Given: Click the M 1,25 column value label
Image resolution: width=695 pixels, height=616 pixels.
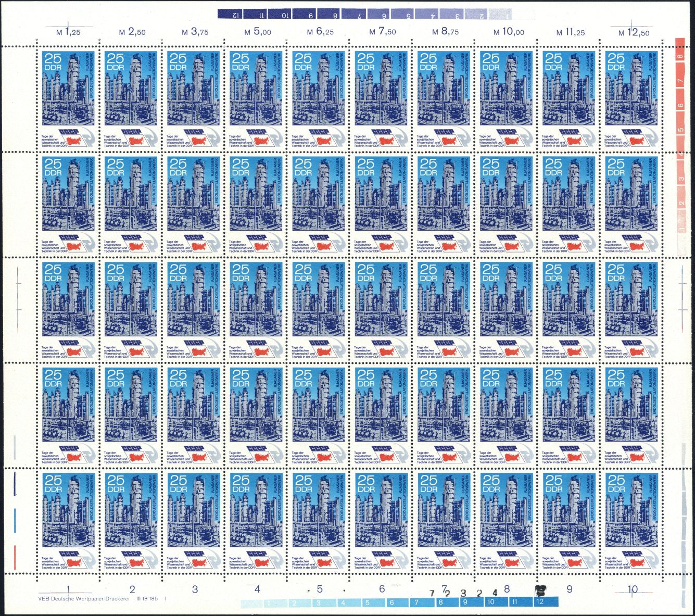Looking at the screenshot, I should [68, 32].
